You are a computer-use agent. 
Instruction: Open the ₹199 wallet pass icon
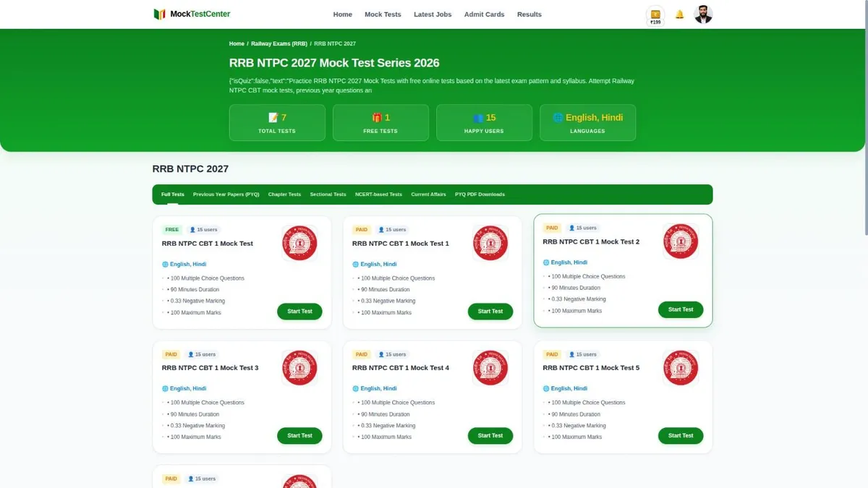coord(655,16)
